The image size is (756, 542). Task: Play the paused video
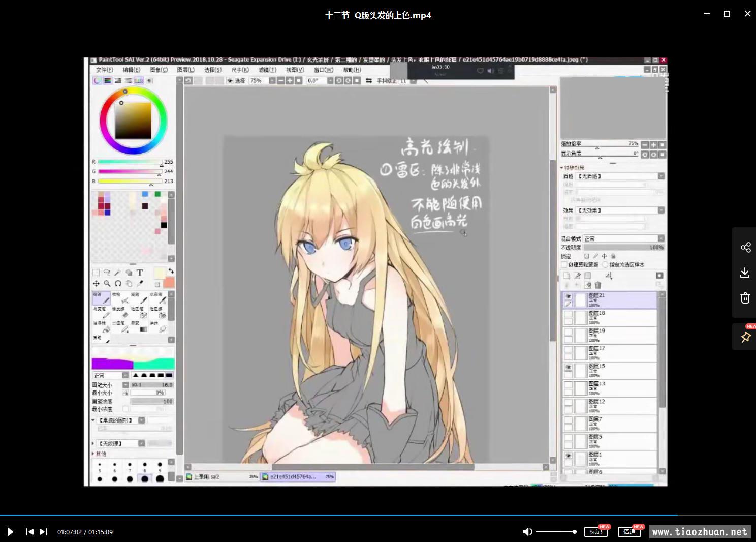click(x=10, y=532)
